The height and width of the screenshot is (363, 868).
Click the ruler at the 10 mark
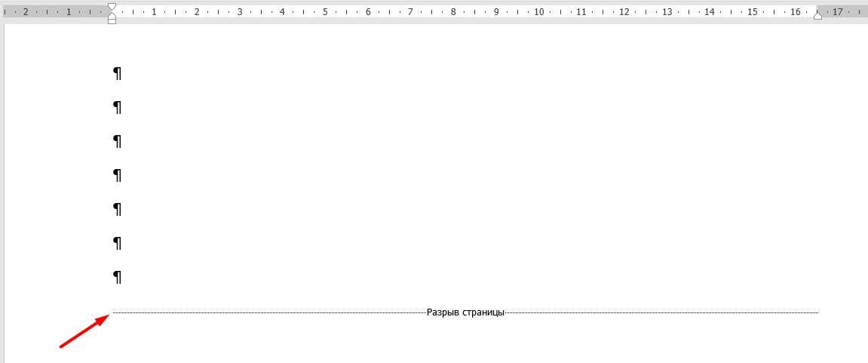[x=538, y=12]
